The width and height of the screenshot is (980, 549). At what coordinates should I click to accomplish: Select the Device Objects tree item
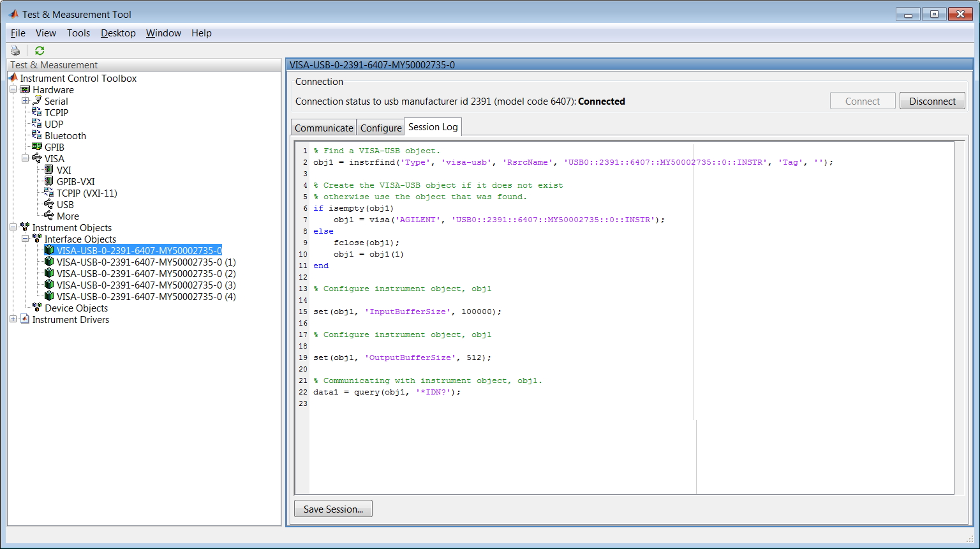[76, 308]
